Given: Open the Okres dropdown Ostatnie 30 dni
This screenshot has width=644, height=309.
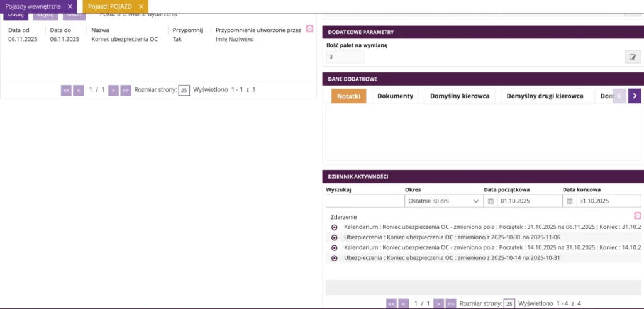Looking at the screenshot, I should (443, 201).
